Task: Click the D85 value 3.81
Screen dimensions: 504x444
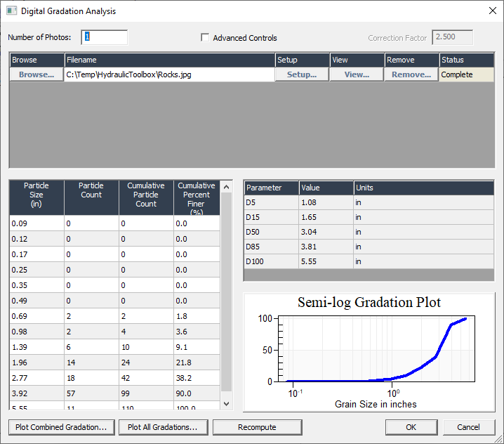Action: click(326, 247)
